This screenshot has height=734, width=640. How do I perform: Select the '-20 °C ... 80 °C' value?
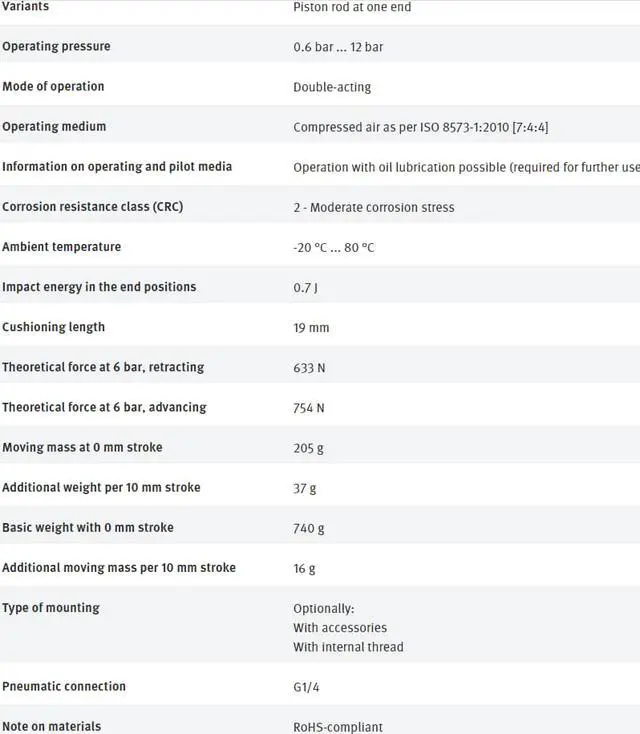(334, 247)
